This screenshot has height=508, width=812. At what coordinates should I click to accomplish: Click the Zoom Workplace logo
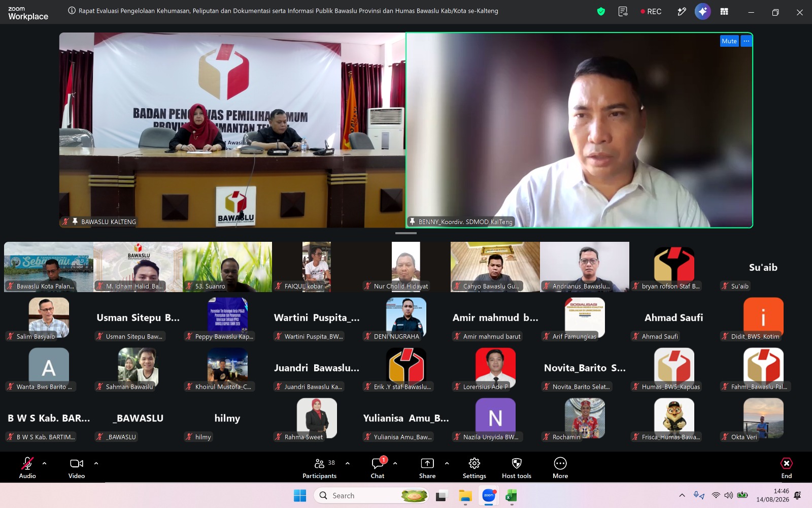pyautogui.click(x=28, y=13)
